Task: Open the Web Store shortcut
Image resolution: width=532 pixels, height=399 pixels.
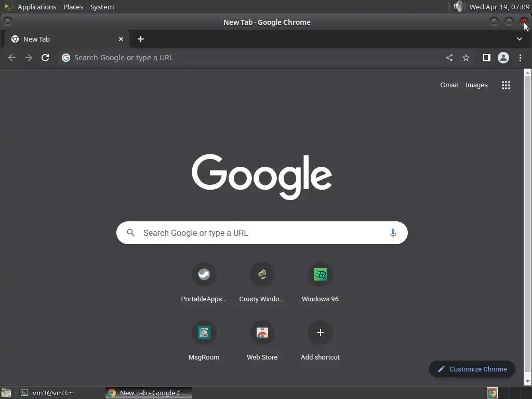Action: tap(262, 340)
